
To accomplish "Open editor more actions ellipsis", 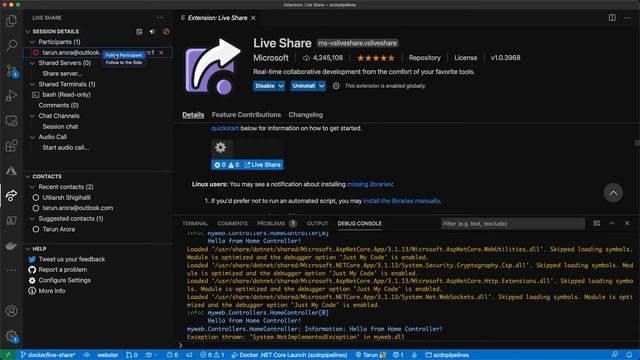I will [x=627, y=18].
